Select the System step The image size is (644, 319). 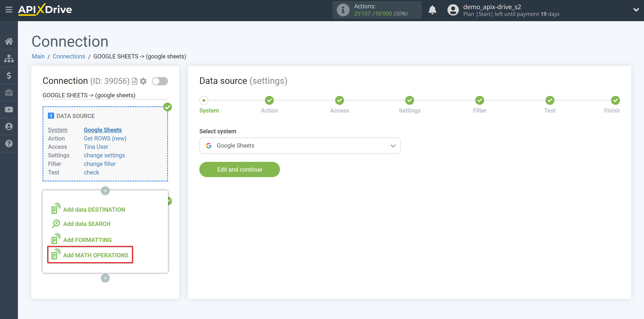204,101
